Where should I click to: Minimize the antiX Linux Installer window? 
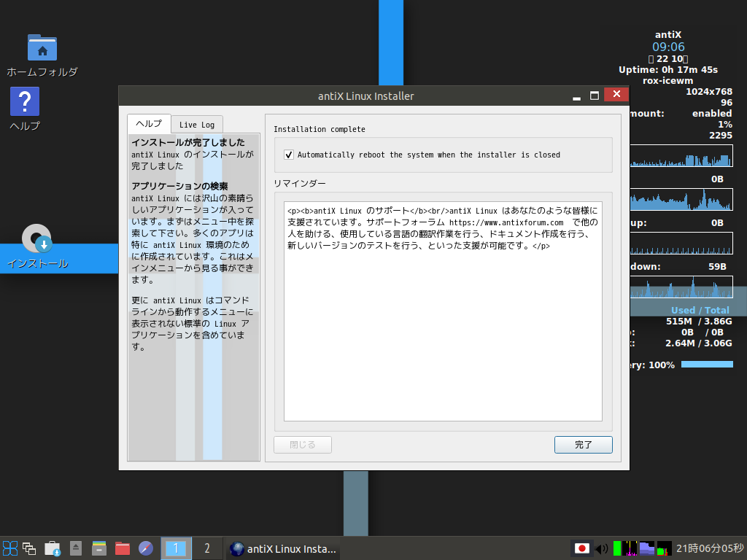click(576, 96)
